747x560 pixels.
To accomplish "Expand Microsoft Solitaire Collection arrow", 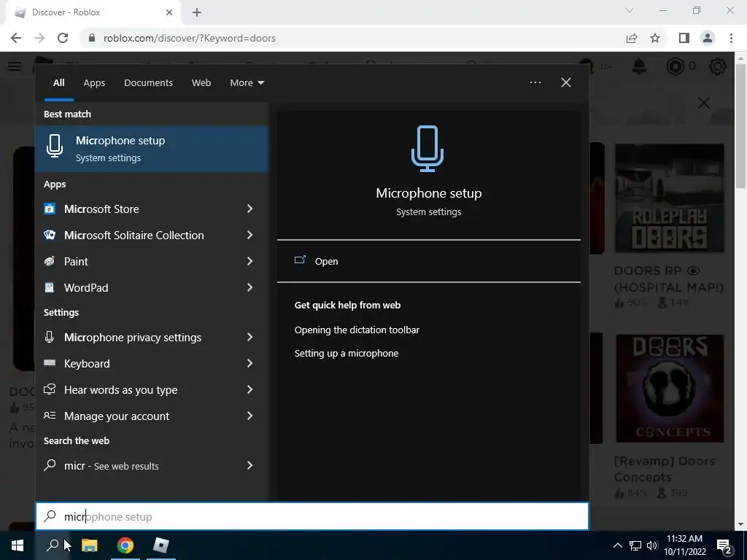I will [x=249, y=235].
